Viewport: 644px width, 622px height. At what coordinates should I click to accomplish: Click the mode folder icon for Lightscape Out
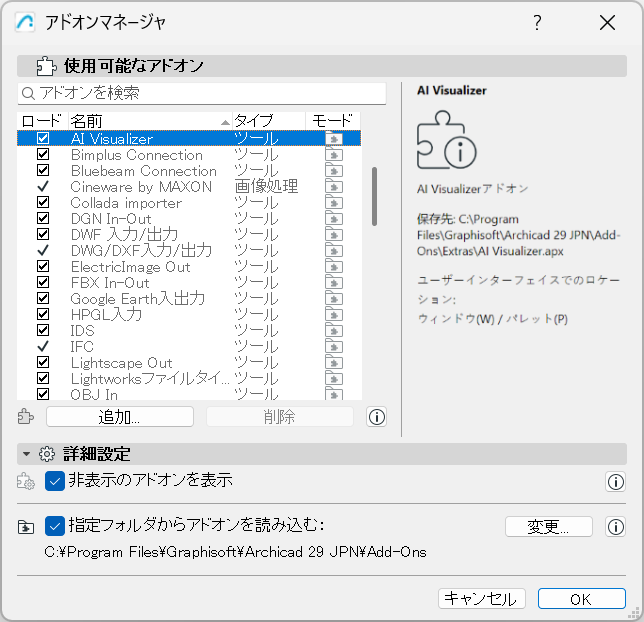click(334, 363)
